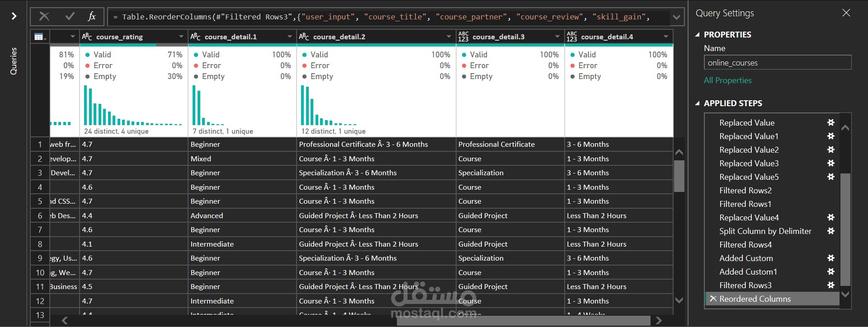Click the fx function icon
The image size is (868, 327).
92,17
